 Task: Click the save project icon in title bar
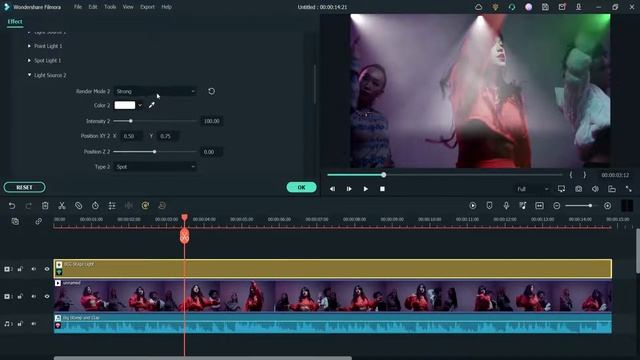pyautogui.click(x=545, y=7)
